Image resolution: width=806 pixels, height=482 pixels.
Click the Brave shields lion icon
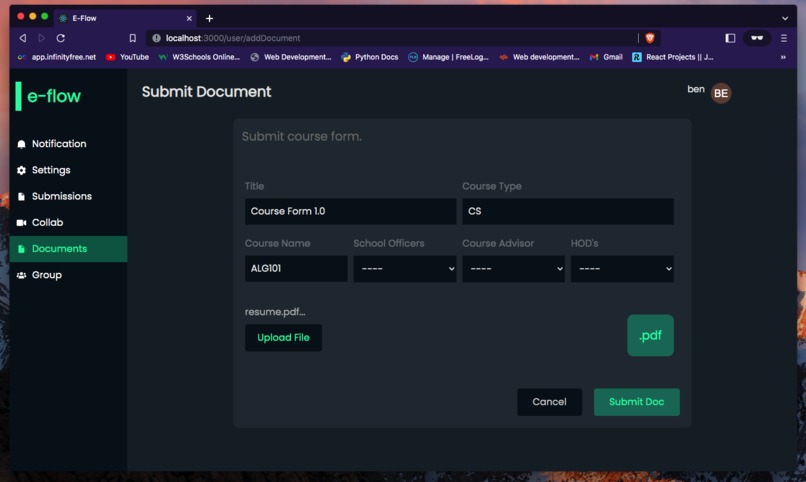(x=650, y=38)
